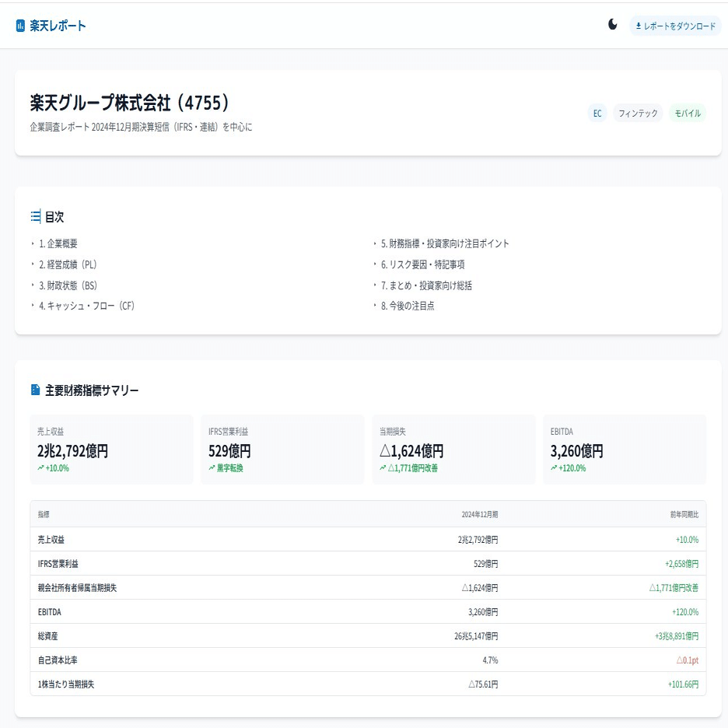Click the 楽天レポート logo icon
Image resolution: width=728 pixels, height=728 pixels.
coord(20,26)
